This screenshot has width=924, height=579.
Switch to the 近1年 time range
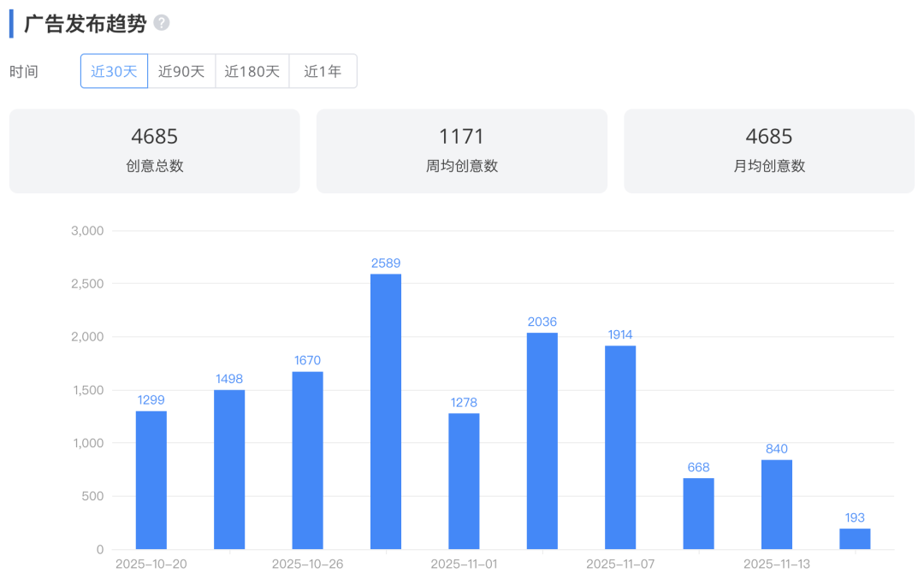pos(323,71)
